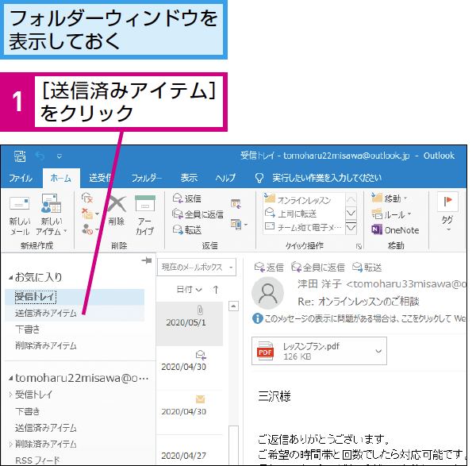Image resolution: width=476 pixels, height=466 pixels.
Task: Collapse the Favorites (お気に入り) section
Action: 10,277
